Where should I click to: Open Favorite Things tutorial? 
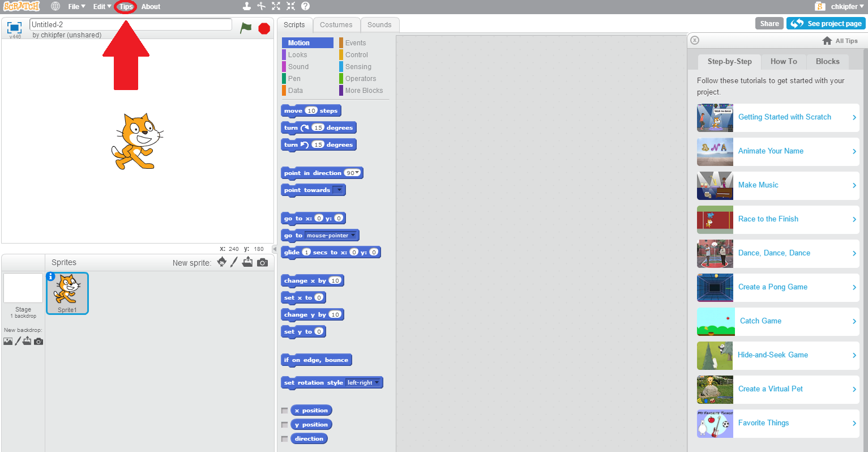click(x=778, y=423)
